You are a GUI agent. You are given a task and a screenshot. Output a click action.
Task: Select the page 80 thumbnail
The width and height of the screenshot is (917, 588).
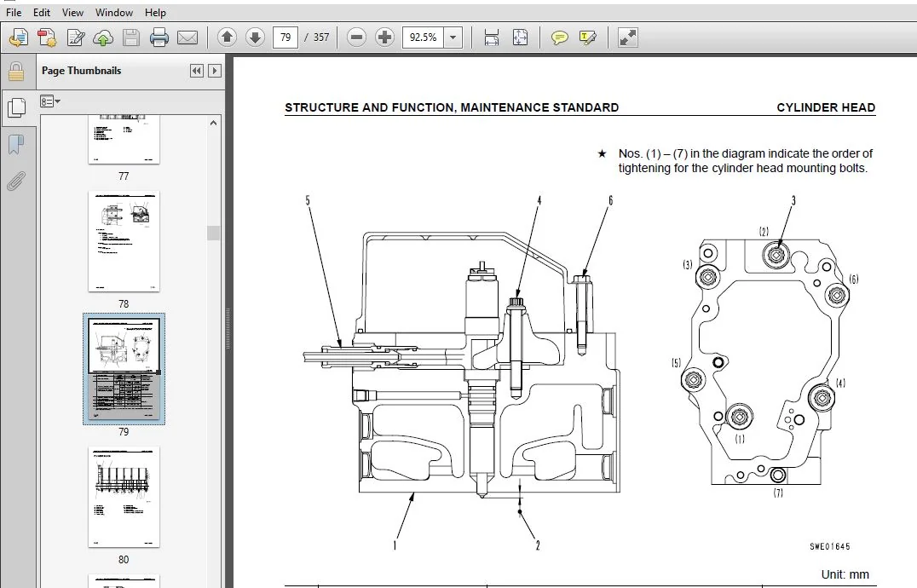click(x=124, y=497)
